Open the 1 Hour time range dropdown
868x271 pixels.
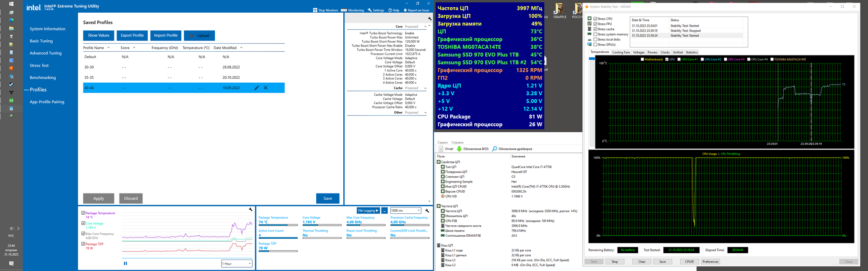pyautogui.click(x=236, y=264)
